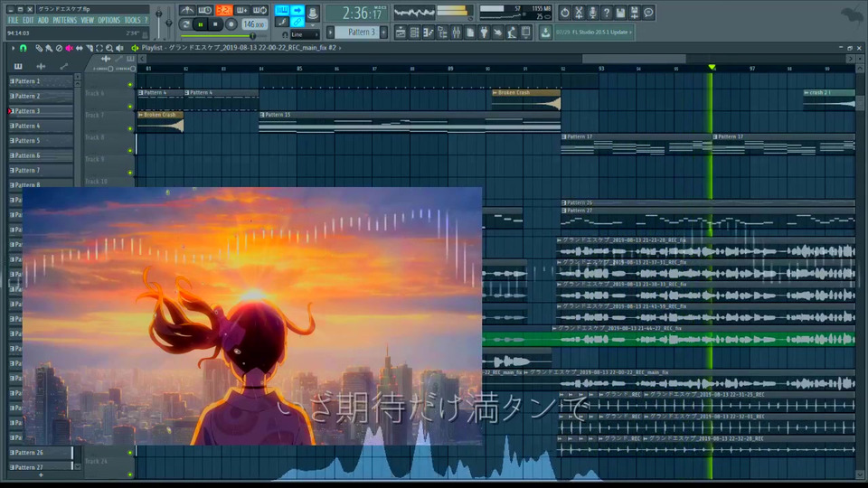The image size is (868, 488).
Task: Click the 146.000 tempo field
Action: click(254, 24)
